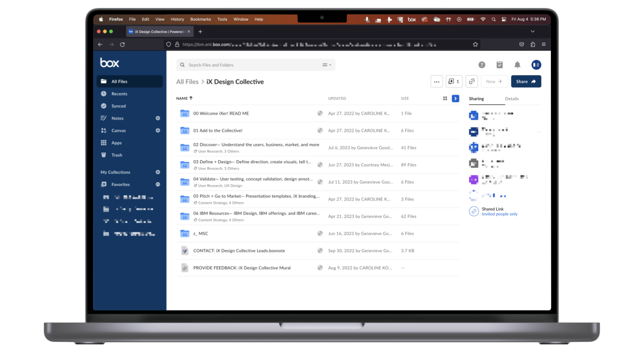The width and height of the screenshot is (644, 352).
Task: Click the Box logo in sidebar
Action: 109,63
